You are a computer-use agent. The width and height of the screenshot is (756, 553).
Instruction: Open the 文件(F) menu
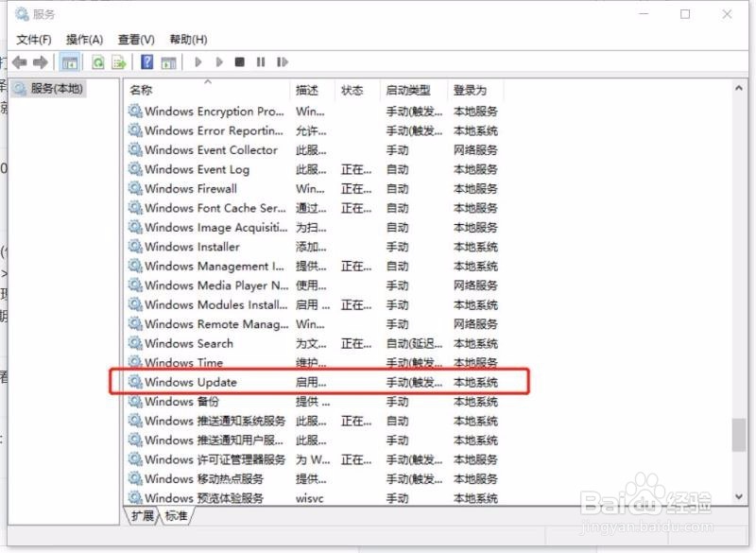[x=34, y=40]
